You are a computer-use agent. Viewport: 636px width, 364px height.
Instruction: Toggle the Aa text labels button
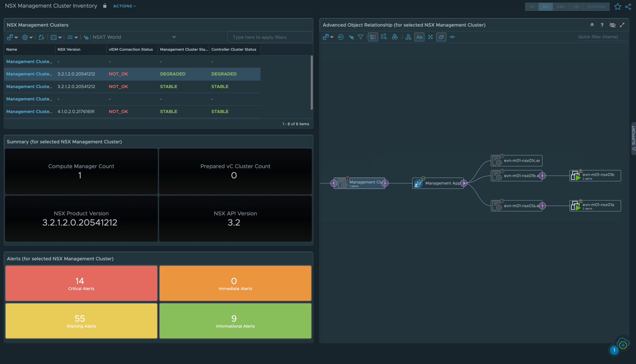419,37
